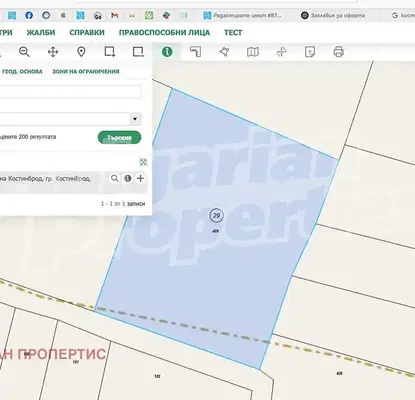Image resolution: width=415 pixels, height=400 pixels.
Task: Activate the pan move arrows tool
Action: 53,52
